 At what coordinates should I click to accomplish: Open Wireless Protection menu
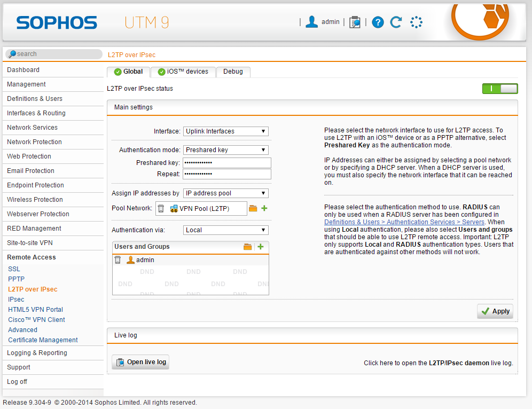tap(53, 199)
